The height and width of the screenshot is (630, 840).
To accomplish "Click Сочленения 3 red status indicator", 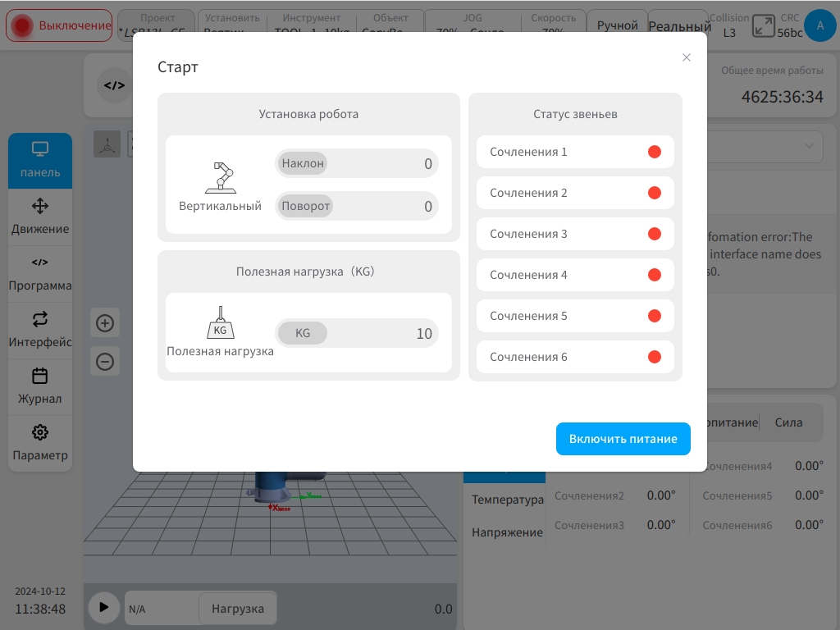I will pos(654,234).
